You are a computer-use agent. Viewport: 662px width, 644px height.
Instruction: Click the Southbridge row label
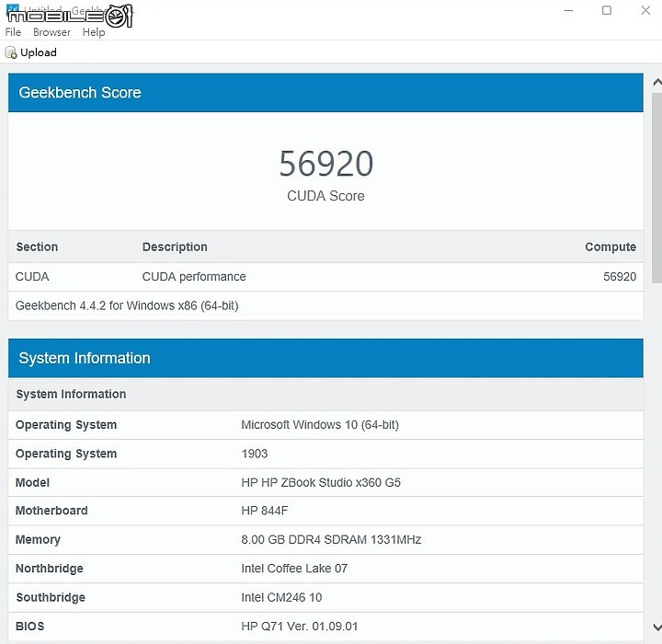[x=51, y=597]
